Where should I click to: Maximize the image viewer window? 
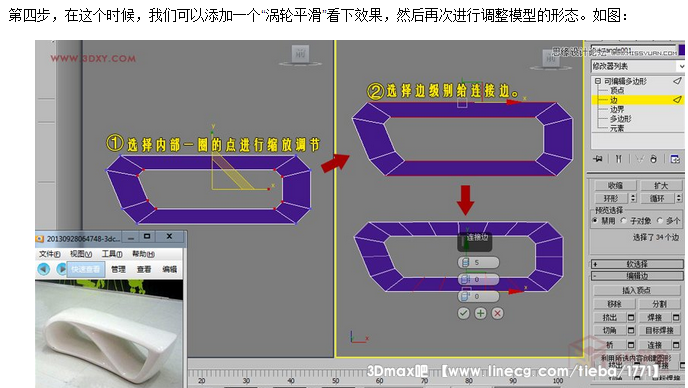147,236
